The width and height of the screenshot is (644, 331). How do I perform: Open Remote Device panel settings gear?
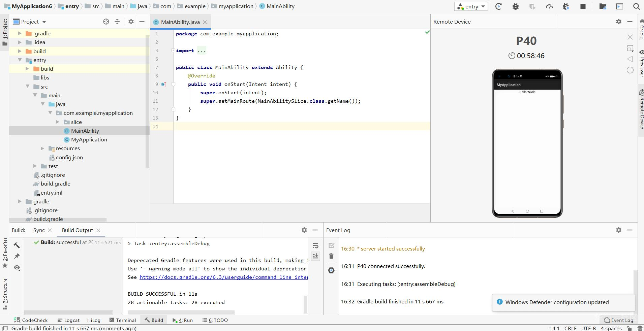(x=618, y=22)
